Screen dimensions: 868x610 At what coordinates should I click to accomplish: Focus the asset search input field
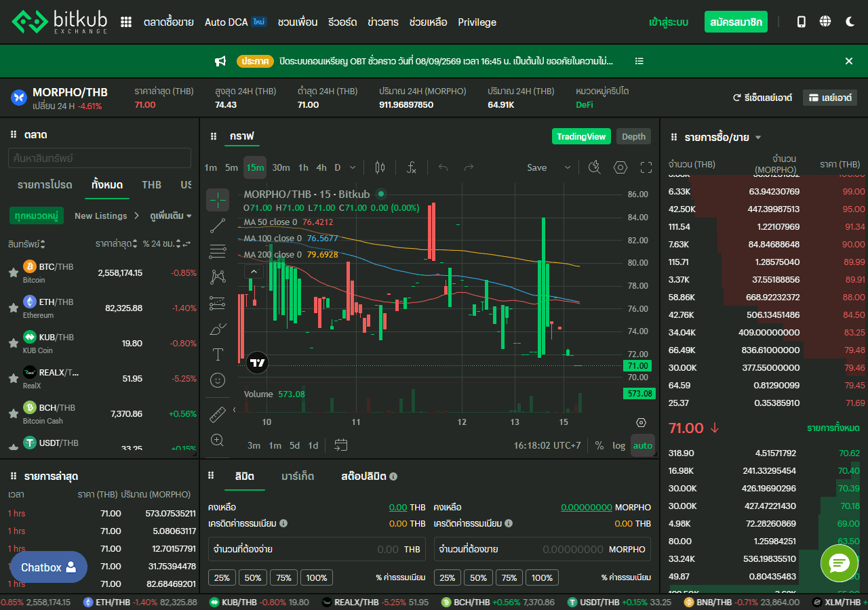pyautogui.click(x=100, y=158)
